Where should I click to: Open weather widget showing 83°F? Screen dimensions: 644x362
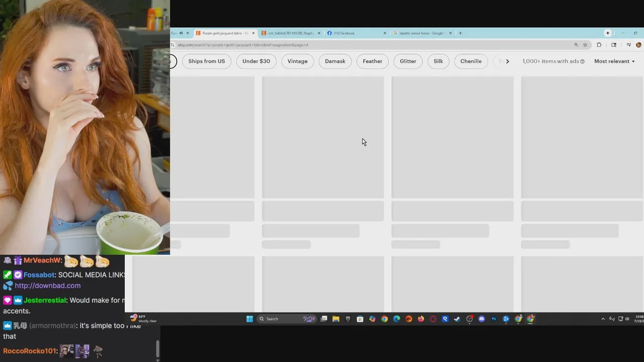pyautogui.click(x=143, y=319)
